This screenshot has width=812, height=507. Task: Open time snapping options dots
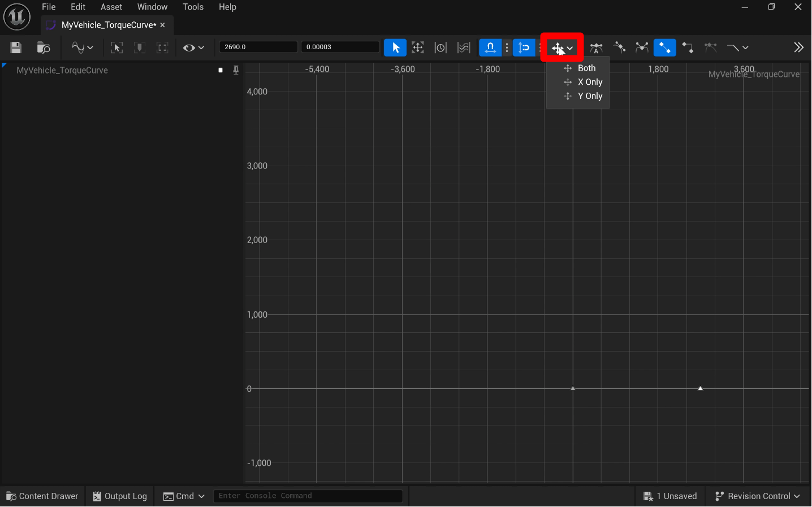(x=507, y=47)
